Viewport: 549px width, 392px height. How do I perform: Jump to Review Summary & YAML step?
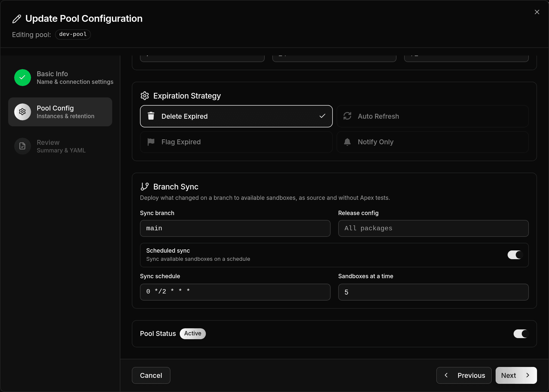pyautogui.click(x=60, y=146)
